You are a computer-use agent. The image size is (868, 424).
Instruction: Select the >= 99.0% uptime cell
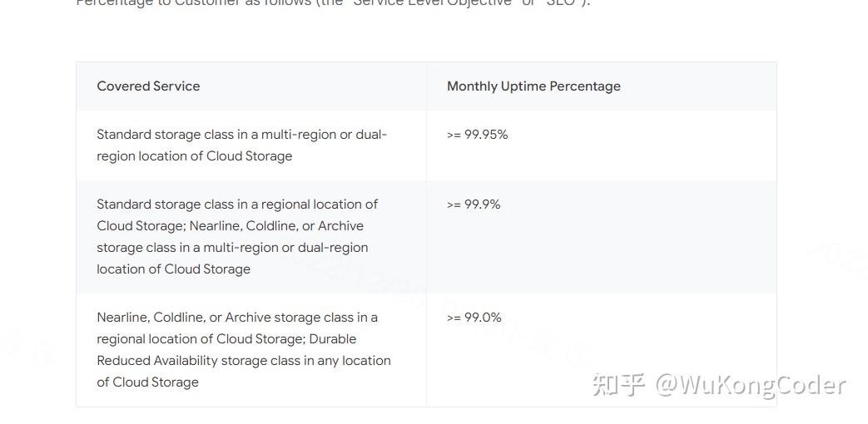point(474,318)
